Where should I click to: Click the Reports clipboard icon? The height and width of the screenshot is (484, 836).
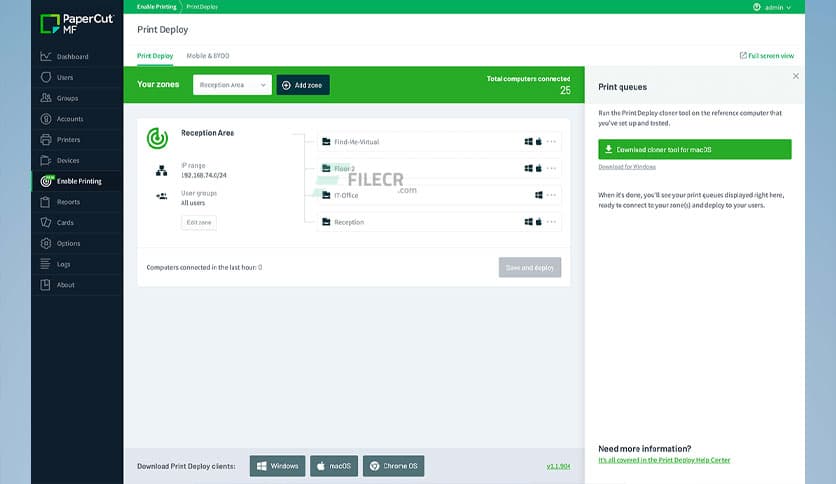click(x=46, y=202)
